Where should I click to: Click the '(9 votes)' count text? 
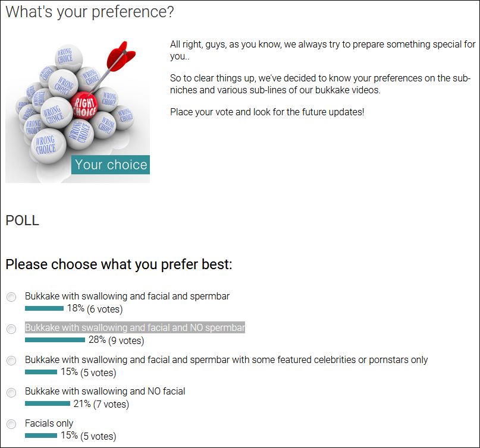(x=126, y=340)
